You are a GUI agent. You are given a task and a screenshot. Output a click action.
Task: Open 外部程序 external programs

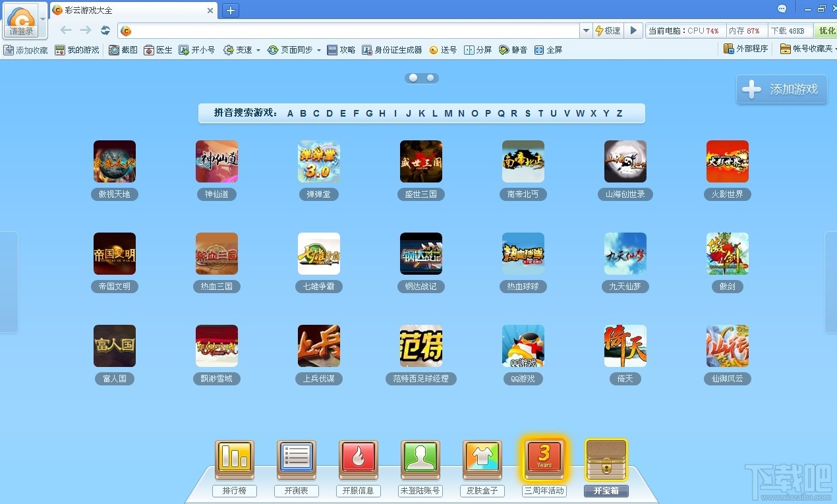(746, 49)
